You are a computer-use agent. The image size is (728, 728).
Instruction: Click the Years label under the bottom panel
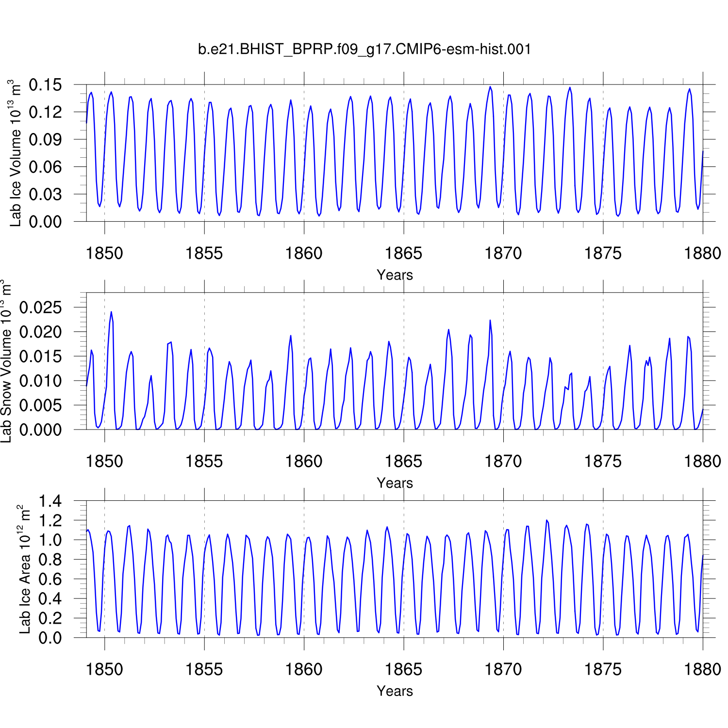395,691
